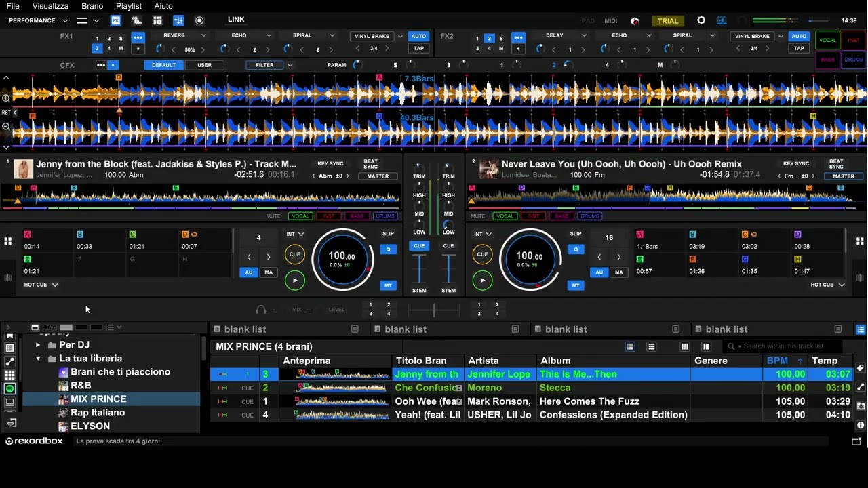868x488 pixels.
Task: Collapse La tua libreria folder
Action: (38, 359)
